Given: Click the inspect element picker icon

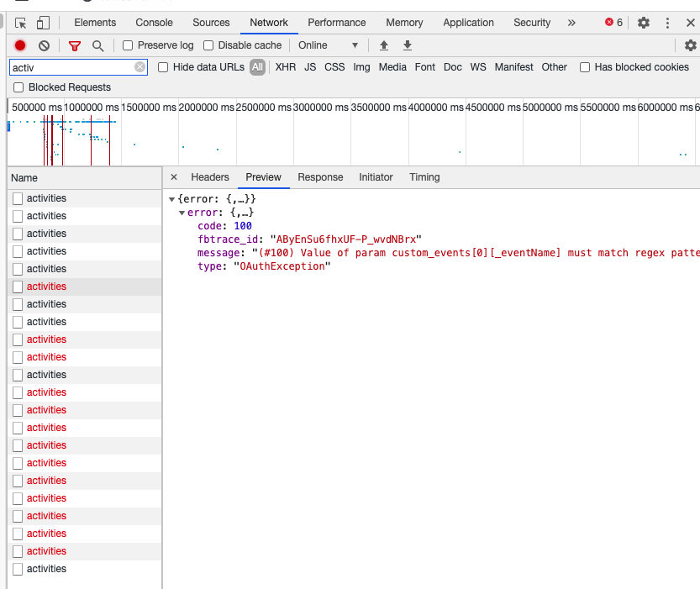Looking at the screenshot, I should click(x=21, y=23).
